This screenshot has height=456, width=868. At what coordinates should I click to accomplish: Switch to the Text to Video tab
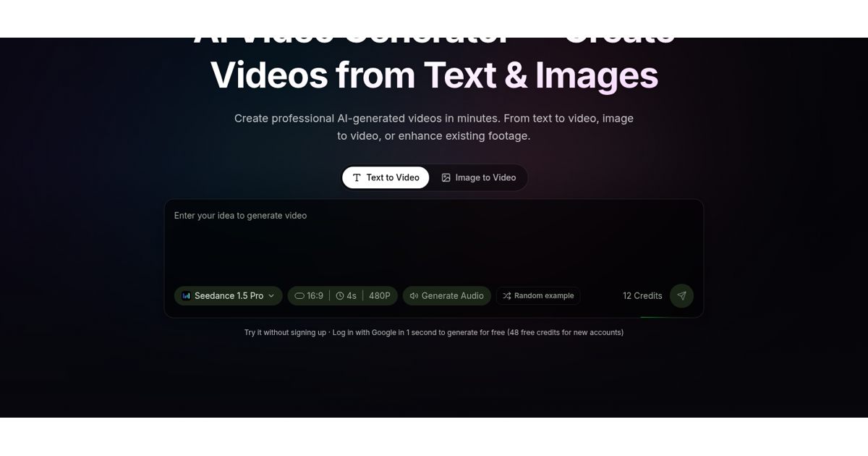coord(386,177)
